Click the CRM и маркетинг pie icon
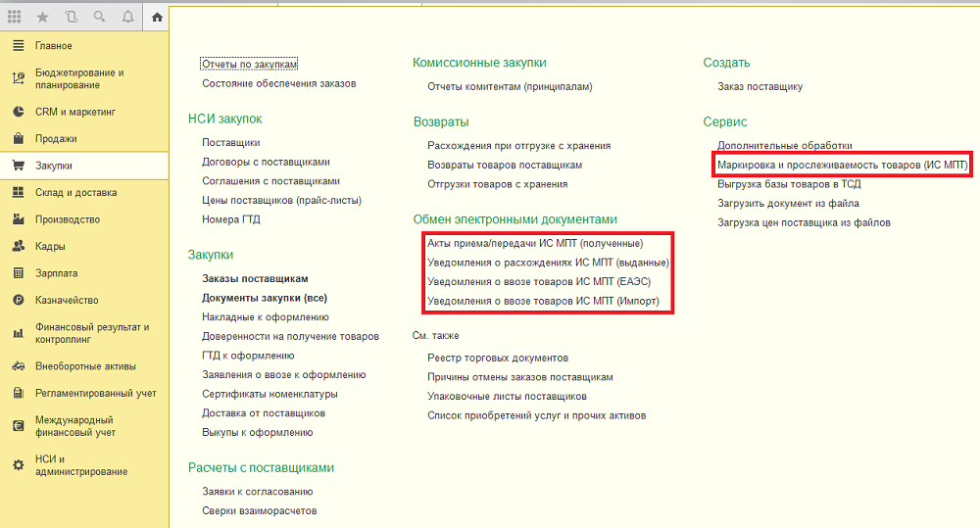This screenshot has height=528, width=980. 18,112
